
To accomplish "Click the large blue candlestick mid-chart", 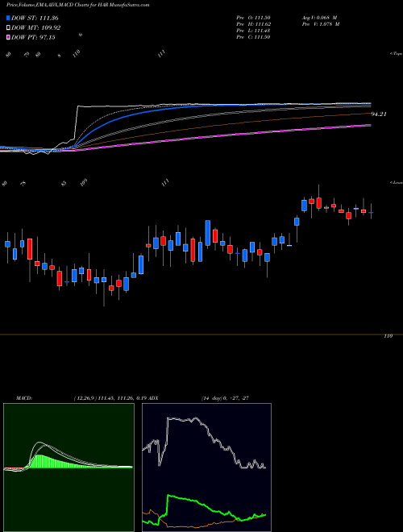I will click(x=208, y=231).
